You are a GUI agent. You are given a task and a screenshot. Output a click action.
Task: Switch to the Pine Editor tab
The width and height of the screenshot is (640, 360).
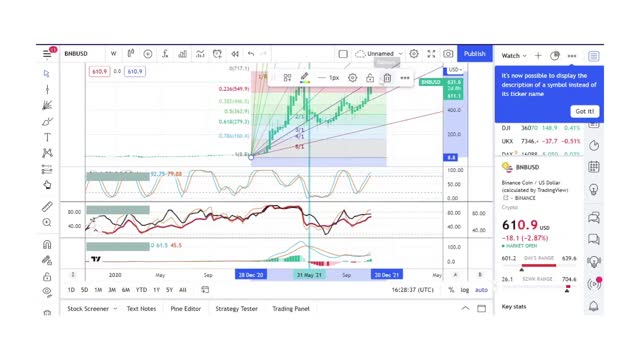[186, 309]
